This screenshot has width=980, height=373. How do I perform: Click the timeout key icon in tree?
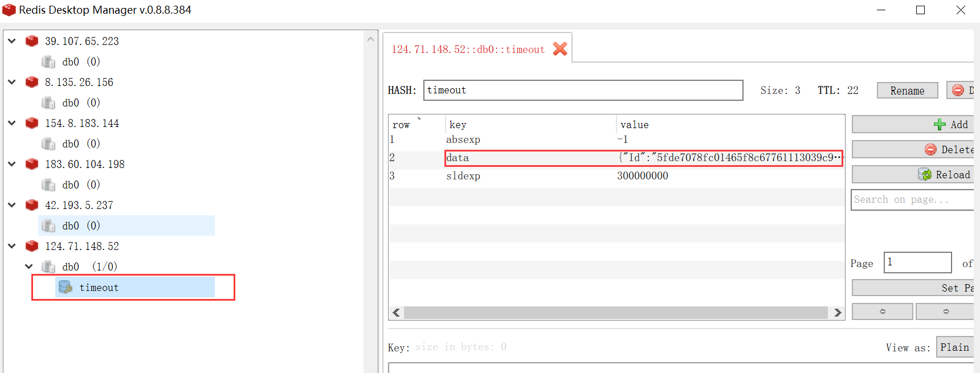point(66,287)
